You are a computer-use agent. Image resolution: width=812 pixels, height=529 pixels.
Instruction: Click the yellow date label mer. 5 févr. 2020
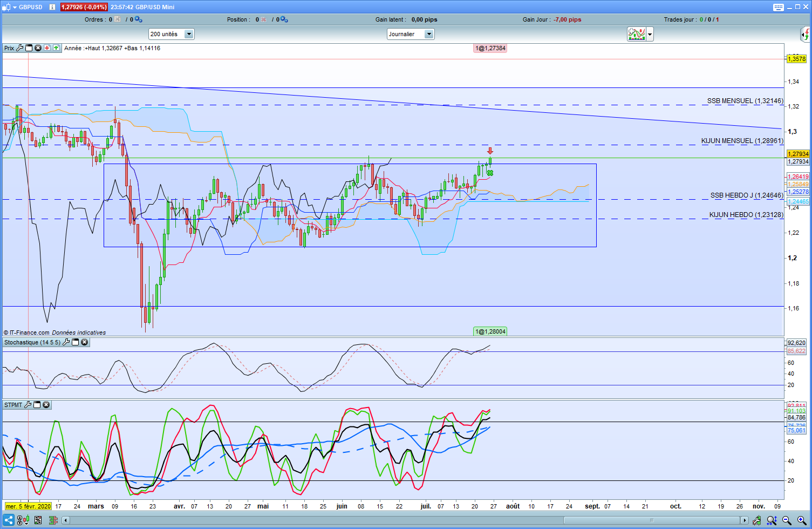(28, 506)
